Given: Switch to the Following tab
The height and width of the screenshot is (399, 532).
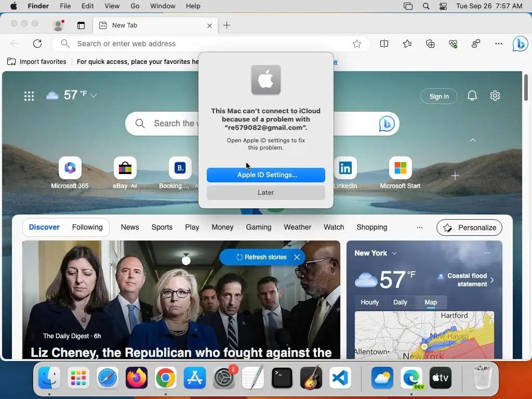Looking at the screenshot, I should (x=87, y=228).
